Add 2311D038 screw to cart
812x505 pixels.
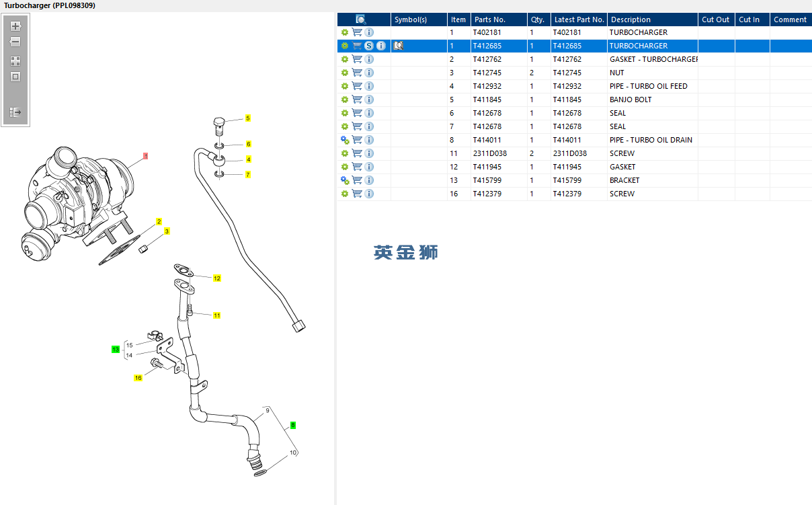pyautogui.click(x=357, y=153)
